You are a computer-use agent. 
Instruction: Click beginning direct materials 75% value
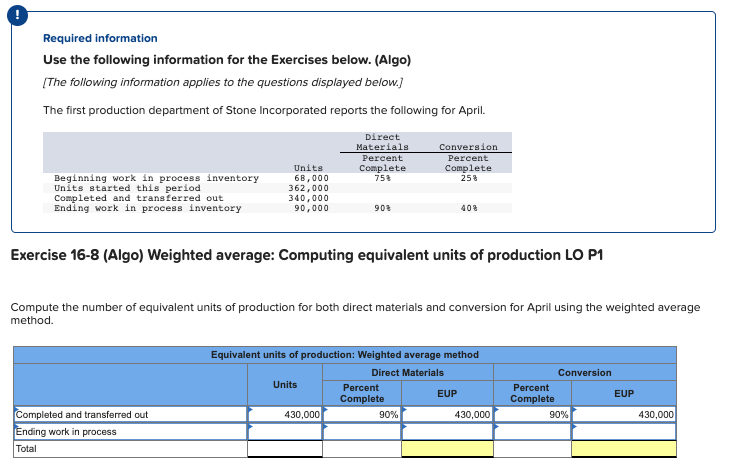point(383,178)
